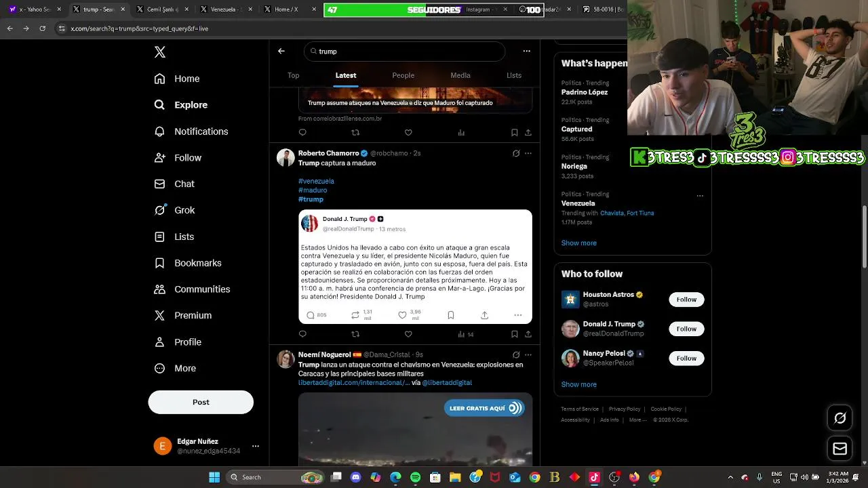This screenshot has width=868, height=488.
Task: Click Grok icon on Roberto Chamorro post
Action: coord(516,153)
